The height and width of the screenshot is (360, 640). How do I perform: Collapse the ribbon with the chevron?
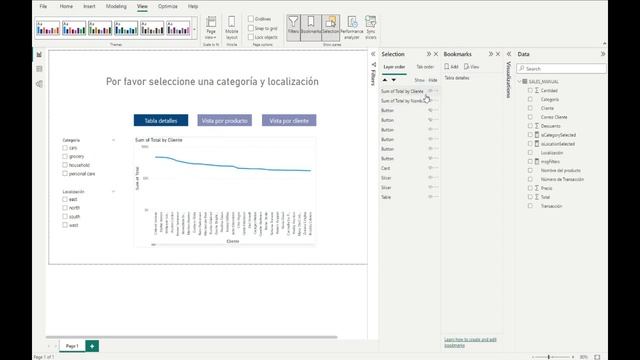click(x=604, y=44)
